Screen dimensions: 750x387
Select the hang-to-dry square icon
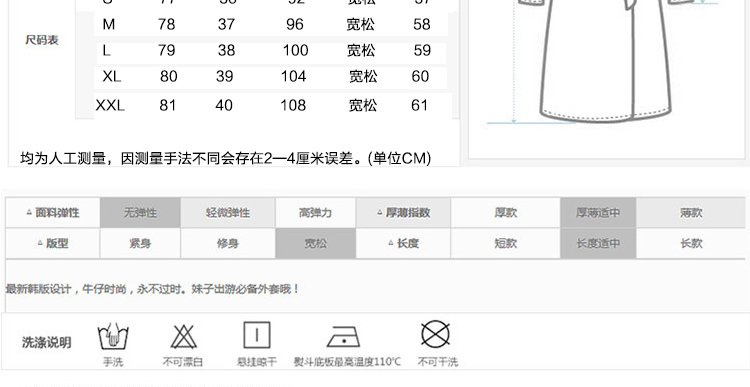coord(257,335)
